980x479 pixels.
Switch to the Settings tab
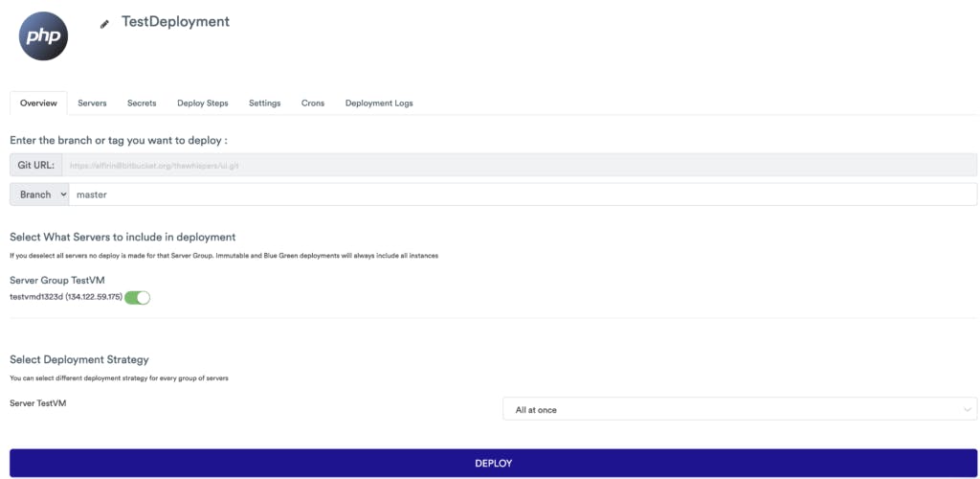[264, 103]
